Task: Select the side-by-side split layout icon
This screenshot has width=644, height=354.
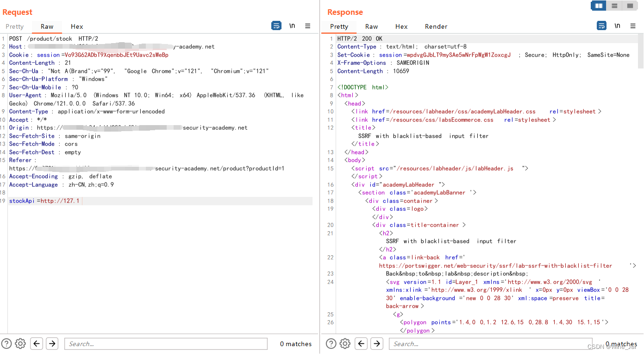Action: pyautogui.click(x=599, y=6)
